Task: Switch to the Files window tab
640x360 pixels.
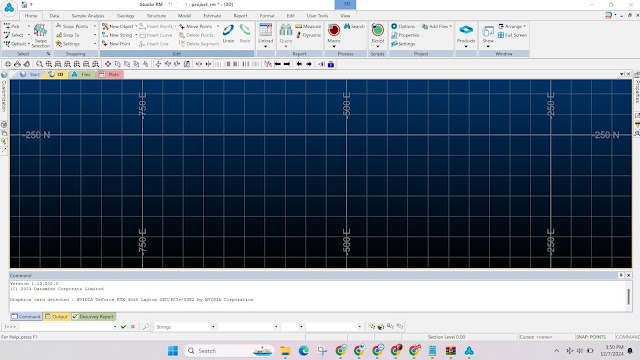Action: (81, 74)
